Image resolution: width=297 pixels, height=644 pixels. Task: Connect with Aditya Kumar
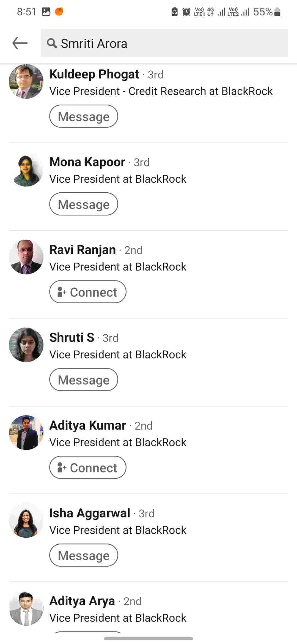click(88, 467)
